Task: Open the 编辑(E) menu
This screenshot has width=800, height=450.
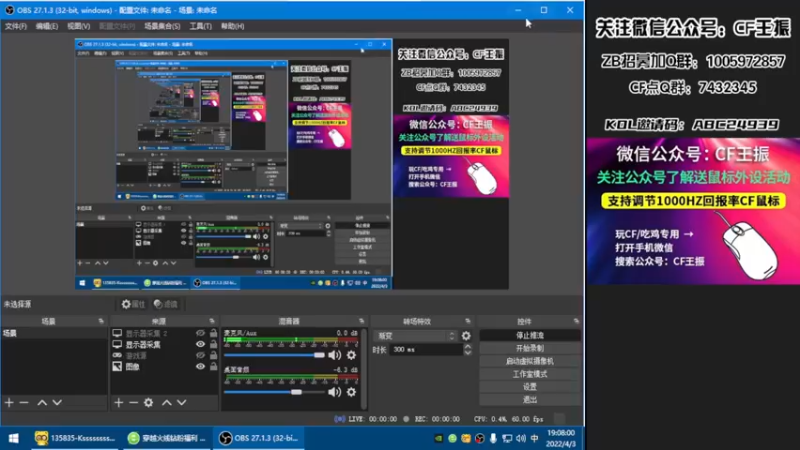Action: coord(46,26)
